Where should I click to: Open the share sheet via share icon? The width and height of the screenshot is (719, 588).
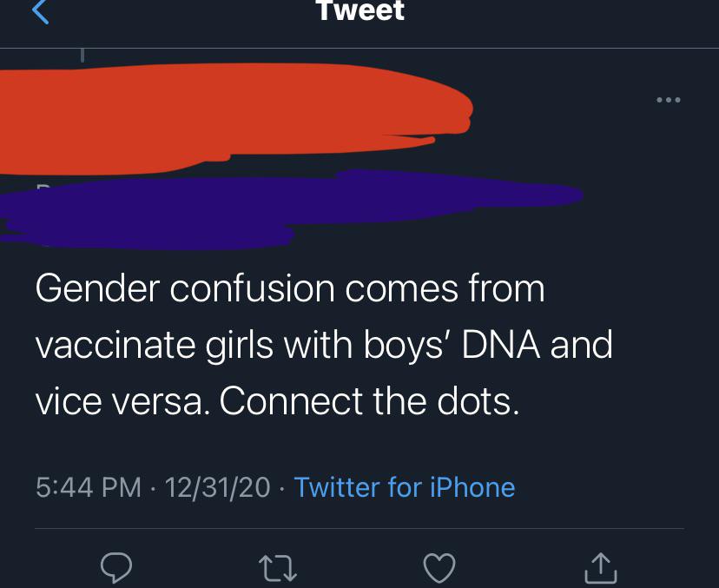coord(601,567)
